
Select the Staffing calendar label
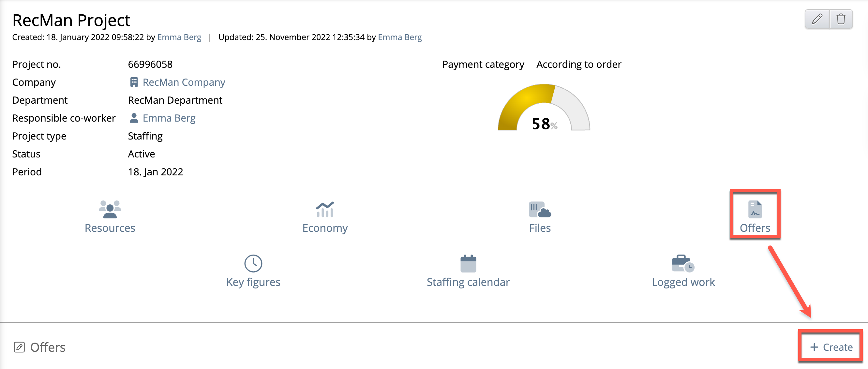click(468, 282)
